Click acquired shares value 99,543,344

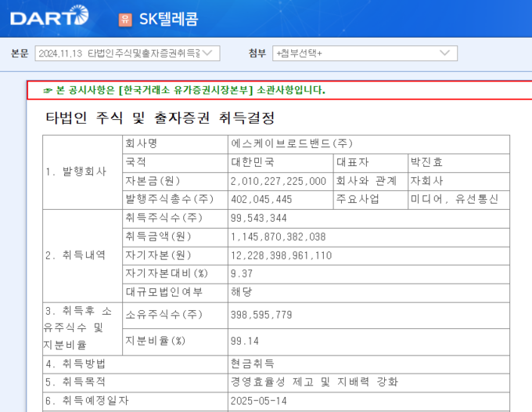coord(259,218)
